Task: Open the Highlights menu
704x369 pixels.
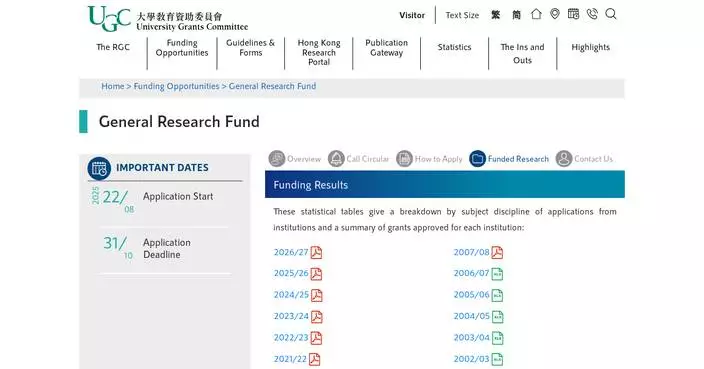Action: pos(590,47)
